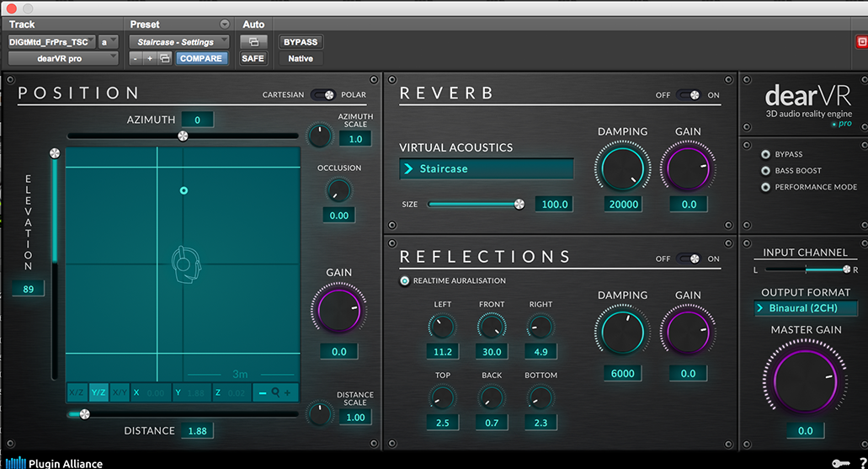Click the Right reflection knob
The width and height of the screenshot is (868, 469).
click(541, 327)
